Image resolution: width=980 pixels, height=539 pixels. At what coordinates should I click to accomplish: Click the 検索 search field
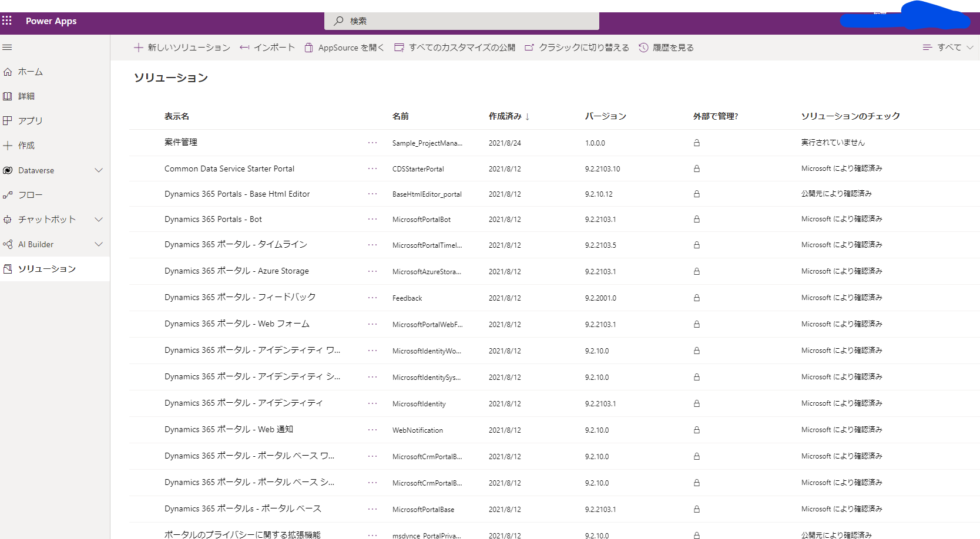462,21
